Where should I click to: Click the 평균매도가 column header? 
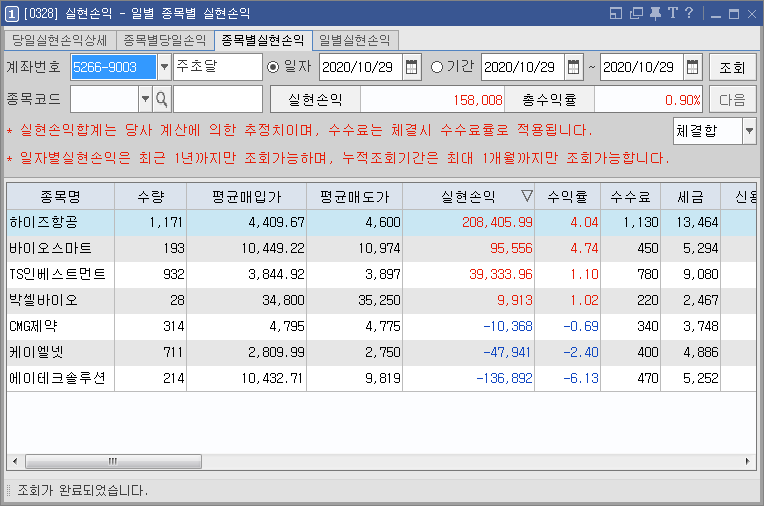354,196
